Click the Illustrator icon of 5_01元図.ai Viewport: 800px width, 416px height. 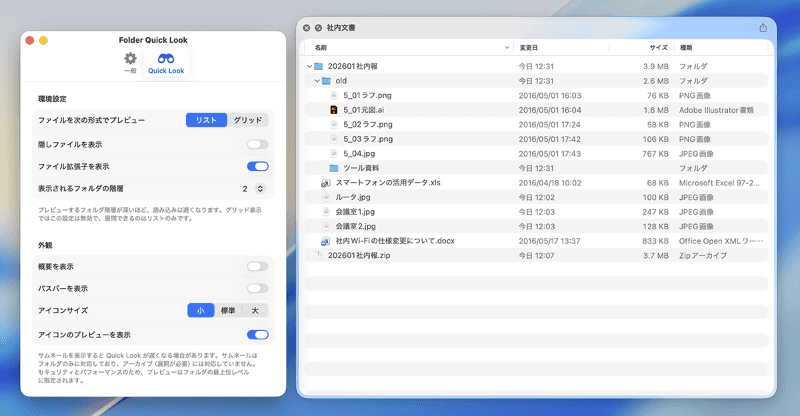coord(334,110)
